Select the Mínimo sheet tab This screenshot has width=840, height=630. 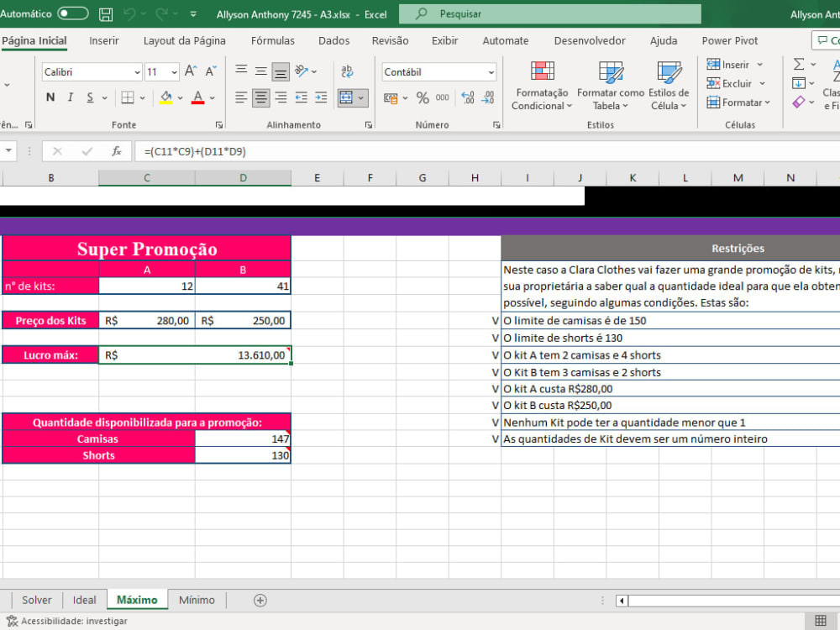click(x=197, y=600)
